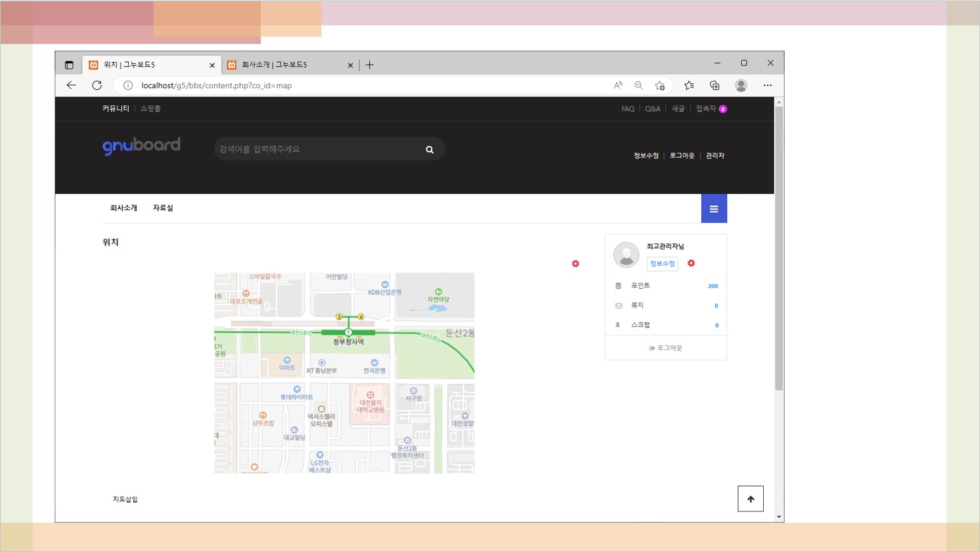Screen dimensions: 980x552
Task: Close the 회사소개 | 그누보드5 tab
Action: (x=350, y=65)
